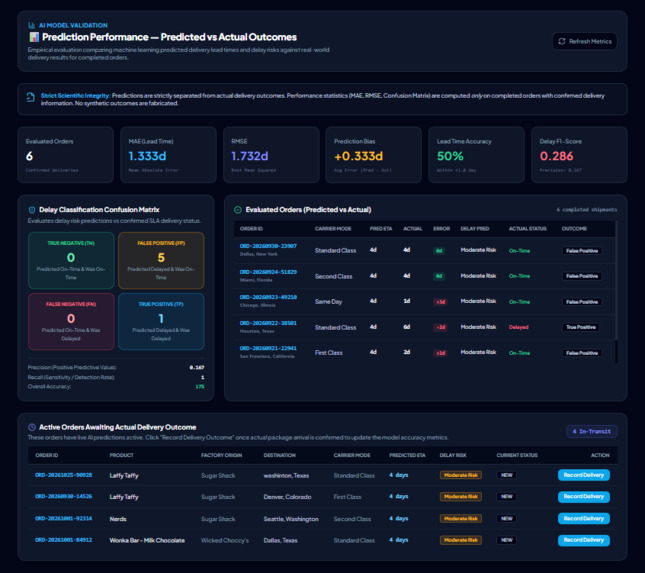Click the +2d error badge in First Class row
The height and width of the screenshot is (573, 645).
(441, 353)
